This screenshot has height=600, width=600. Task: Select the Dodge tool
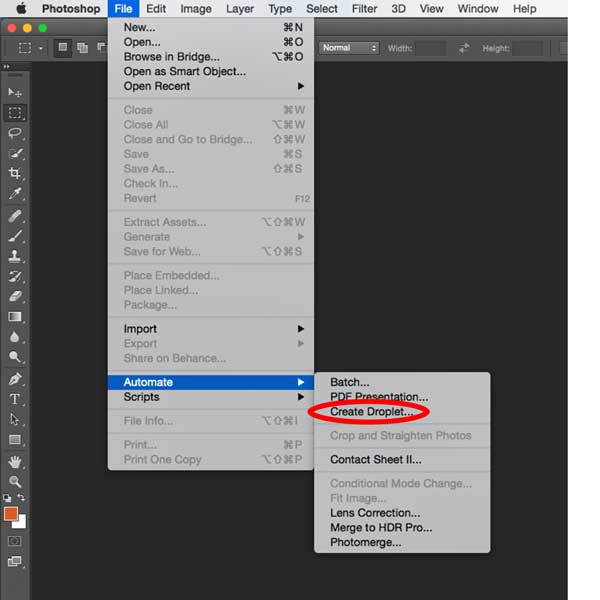15,357
